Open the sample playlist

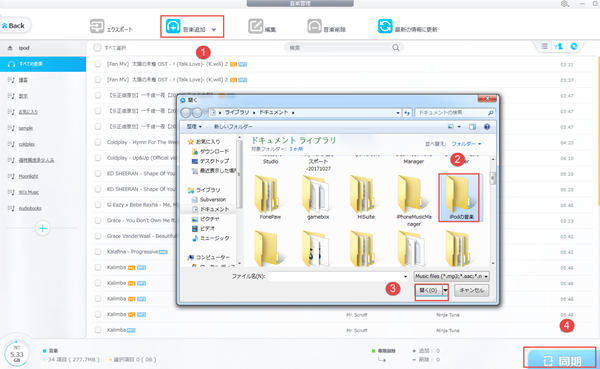click(x=26, y=128)
